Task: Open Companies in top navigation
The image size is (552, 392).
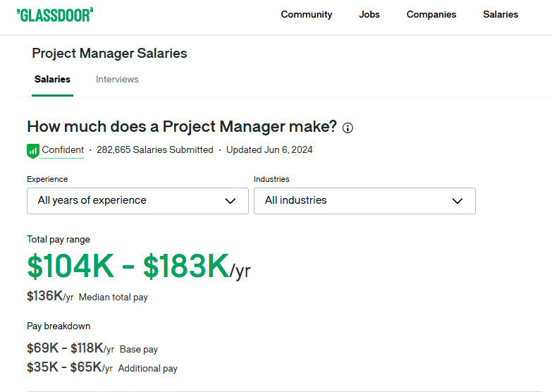Action: pyautogui.click(x=431, y=14)
